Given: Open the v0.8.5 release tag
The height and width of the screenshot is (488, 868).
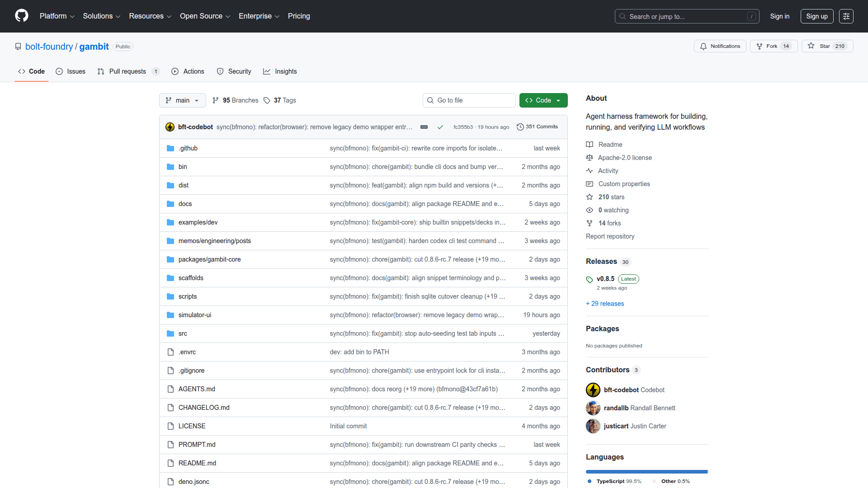Looking at the screenshot, I should [x=605, y=279].
